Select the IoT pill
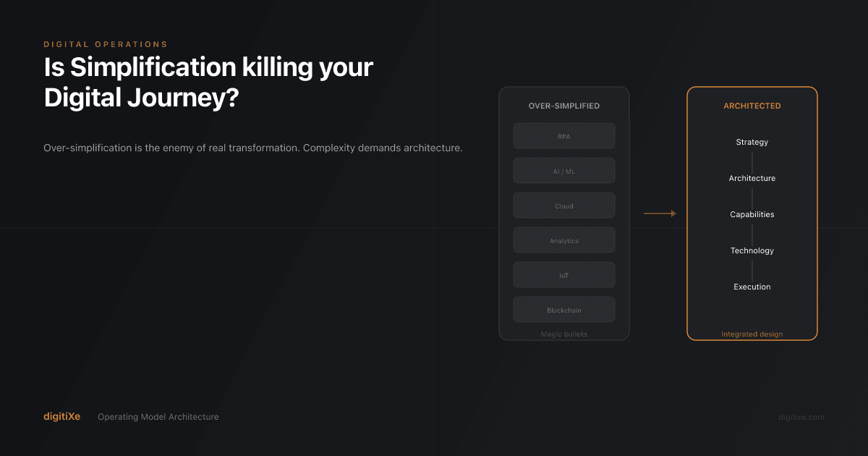The height and width of the screenshot is (456, 868). 563,274
